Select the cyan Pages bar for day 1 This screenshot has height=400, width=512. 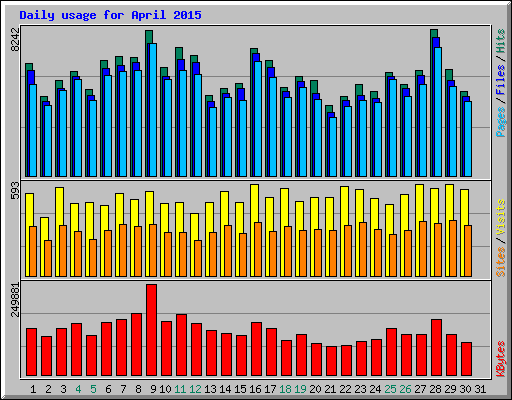(x=33, y=130)
